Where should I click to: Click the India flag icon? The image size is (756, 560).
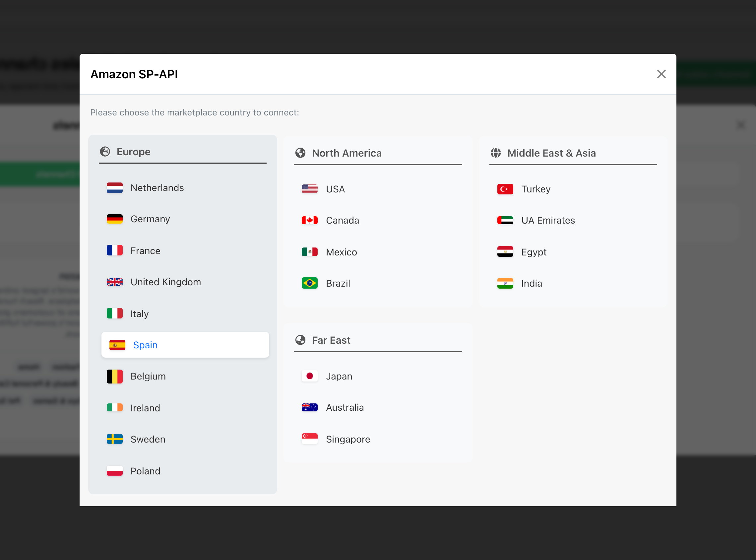point(505,283)
